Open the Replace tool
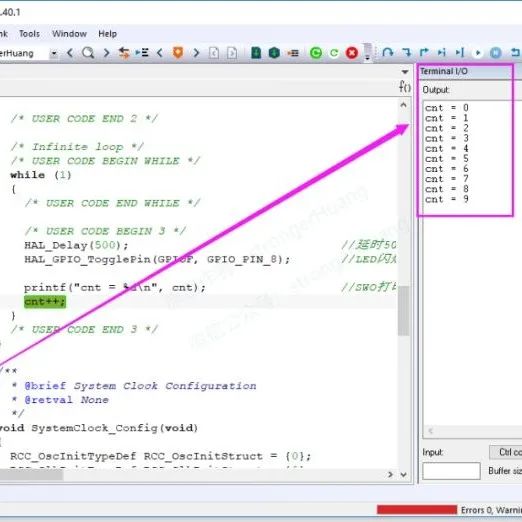Screen dimensions: 522x522 pyautogui.click(x=124, y=53)
